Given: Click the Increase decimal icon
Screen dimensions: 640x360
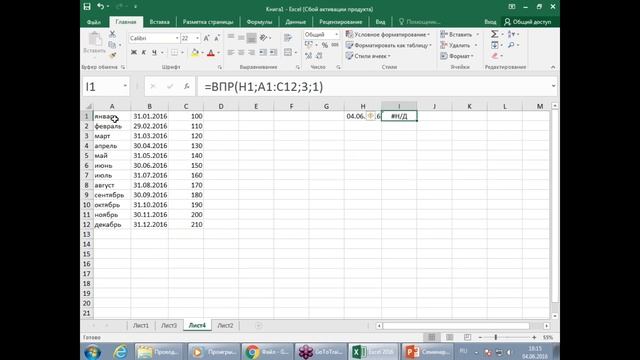Looking at the screenshot, I should [309, 56].
